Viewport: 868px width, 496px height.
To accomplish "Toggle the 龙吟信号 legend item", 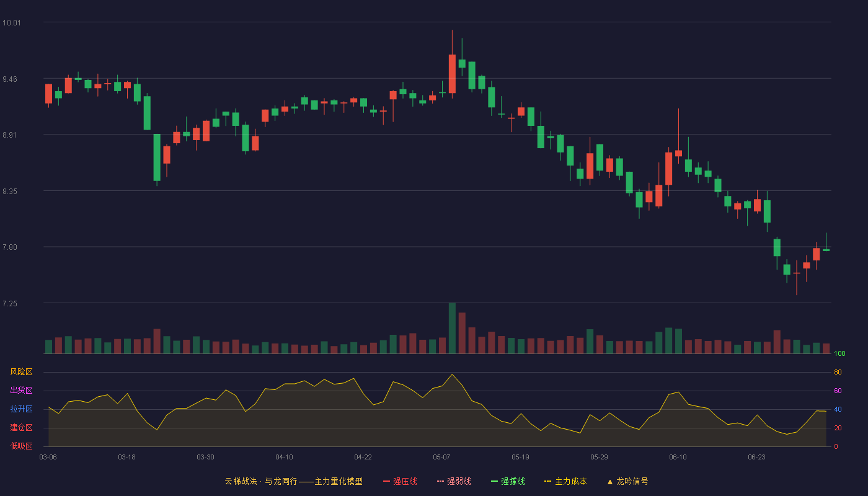I will pyautogui.click(x=627, y=481).
